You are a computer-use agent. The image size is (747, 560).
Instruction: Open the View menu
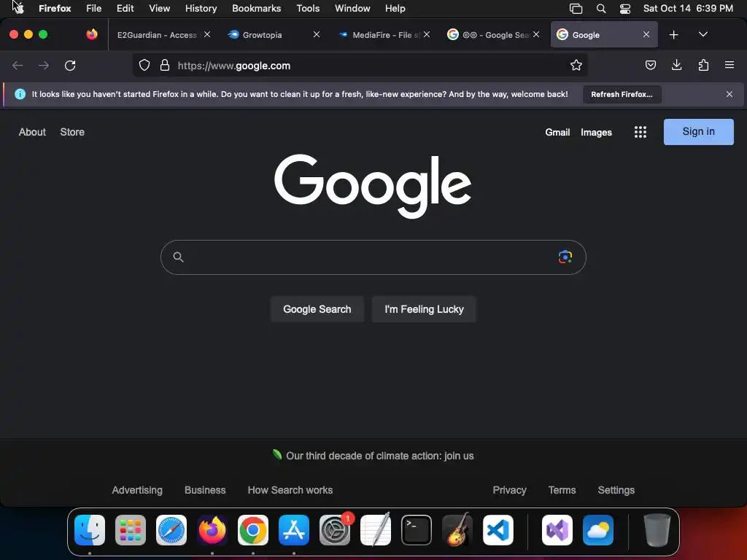point(159,8)
